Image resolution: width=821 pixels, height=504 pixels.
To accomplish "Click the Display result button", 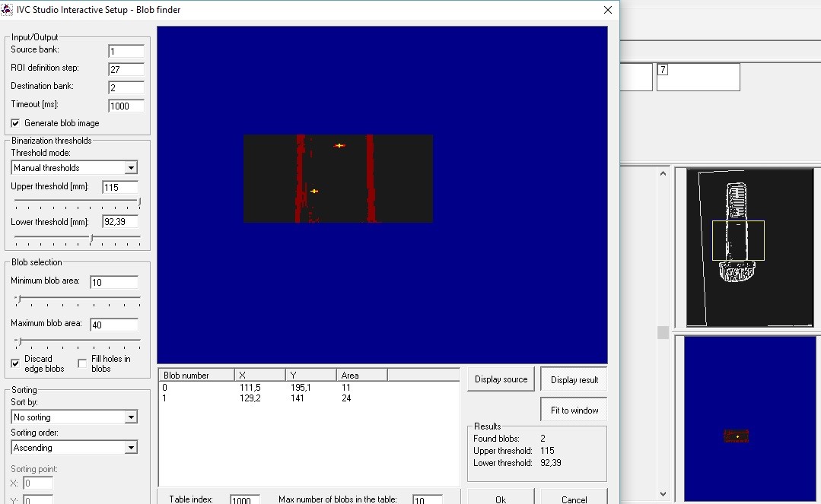I will pos(574,380).
